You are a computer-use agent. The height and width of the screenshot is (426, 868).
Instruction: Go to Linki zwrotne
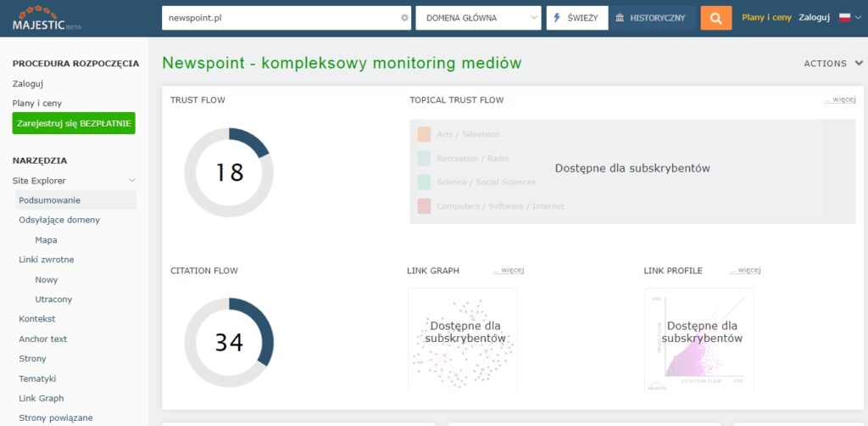pyautogui.click(x=47, y=260)
